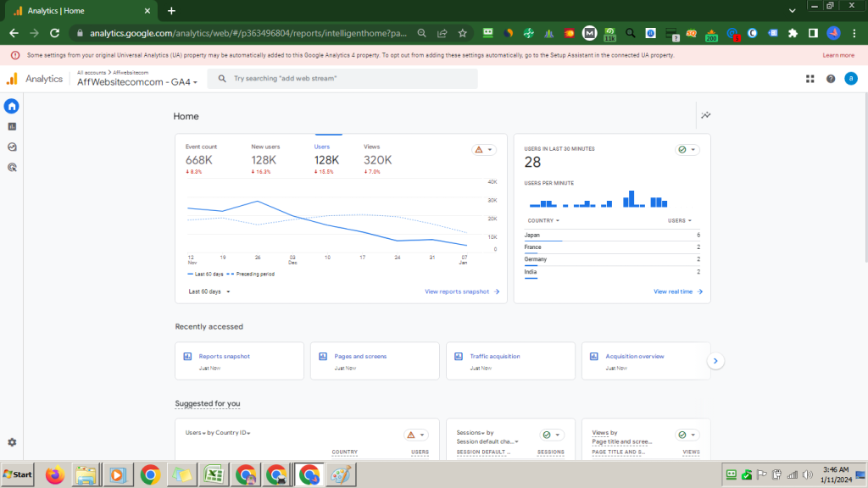Open the Admin gear icon

coord(12,442)
